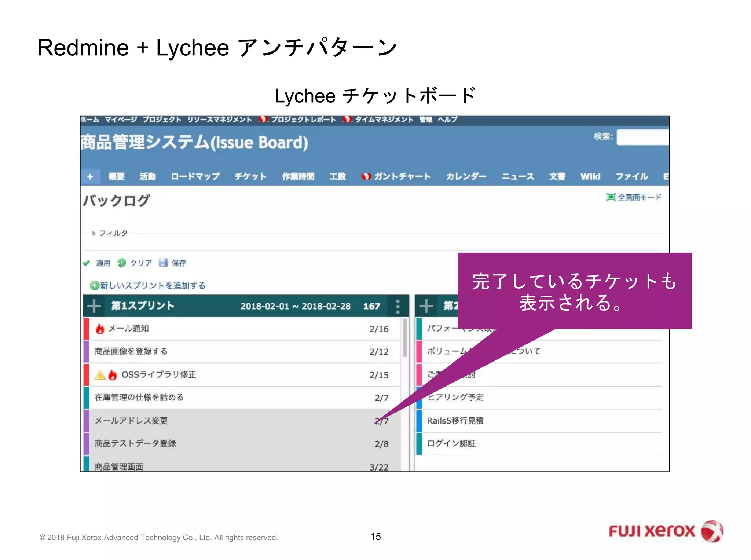Viewport: 751px width, 560px height.
Task: Click the 3/22 due date on 商品管理画面
Action: [379, 467]
